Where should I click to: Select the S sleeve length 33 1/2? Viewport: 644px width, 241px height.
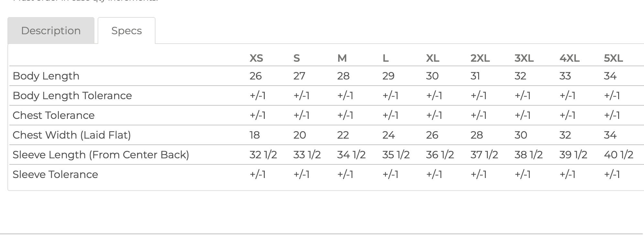click(x=307, y=155)
